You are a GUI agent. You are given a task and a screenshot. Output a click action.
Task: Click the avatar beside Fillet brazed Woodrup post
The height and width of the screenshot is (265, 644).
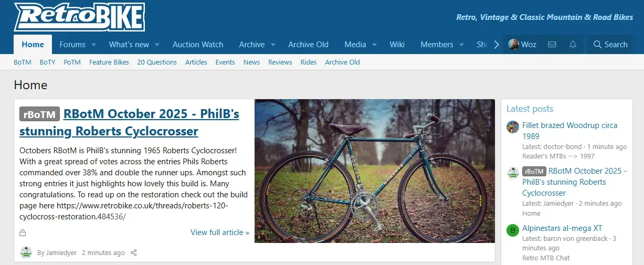coord(513,127)
